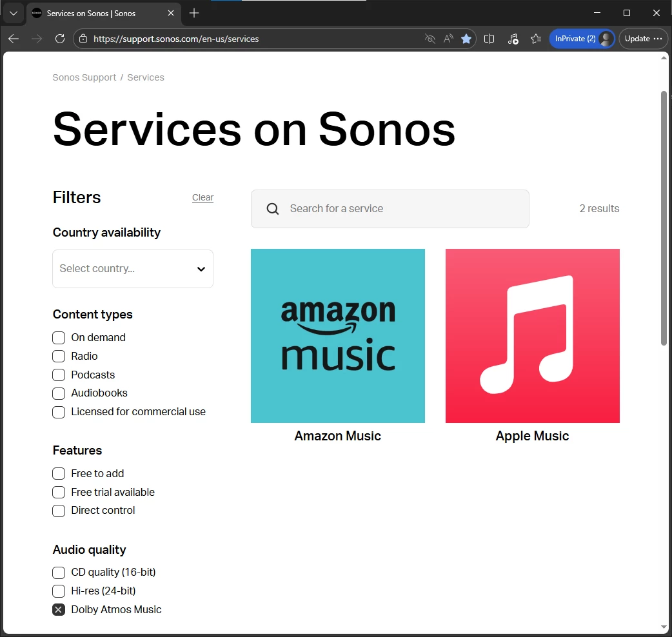The width and height of the screenshot is (672, 637).
Task: Check the Podcasts content type
Action: coord(59,375)
